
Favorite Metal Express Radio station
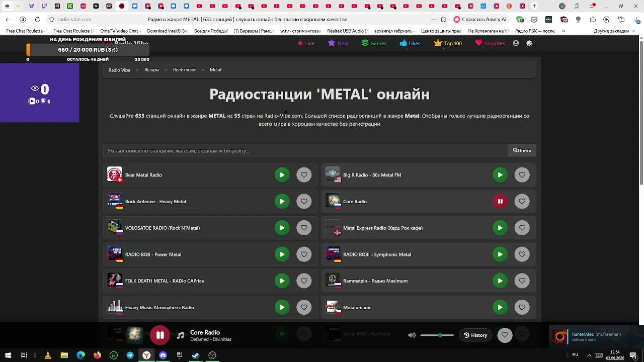[x=522, y=228]
